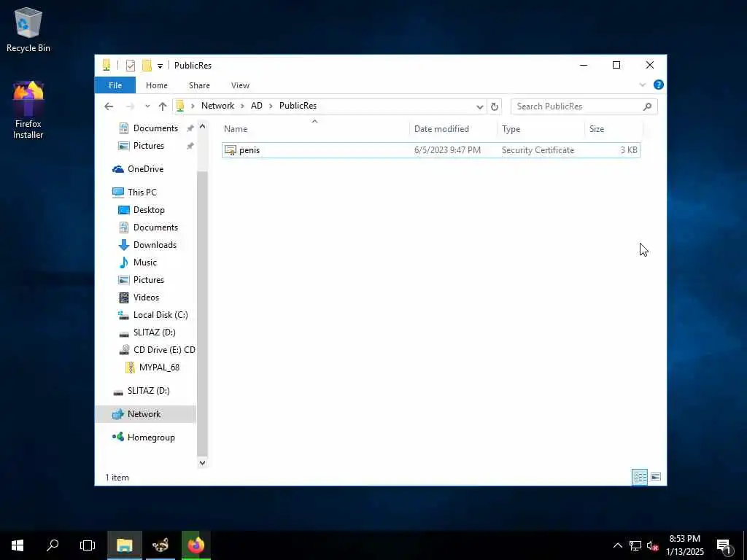Switch to the Share ribbon tab

199,85
